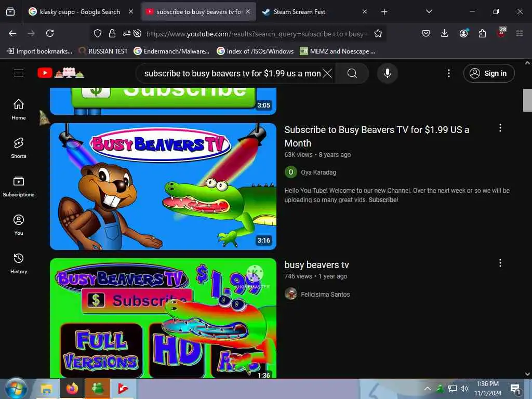
Task: Open the Firefox application menu
Action: tap(520, 33)
